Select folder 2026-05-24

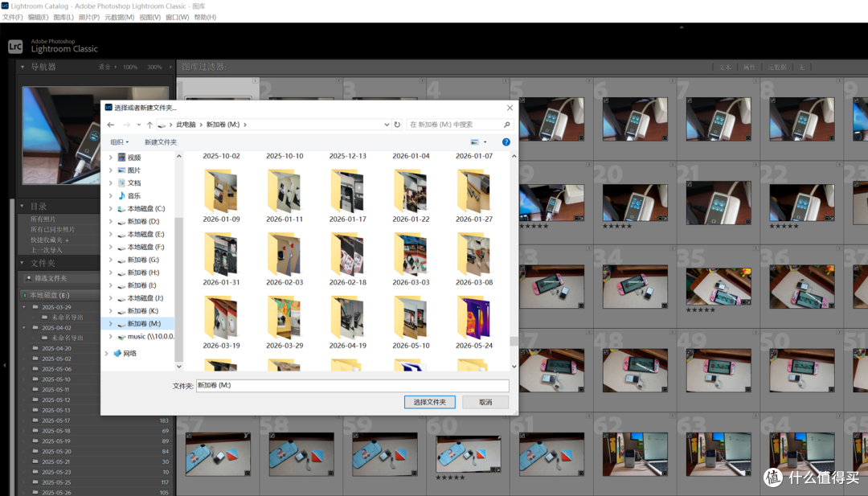tap(474, 322)
